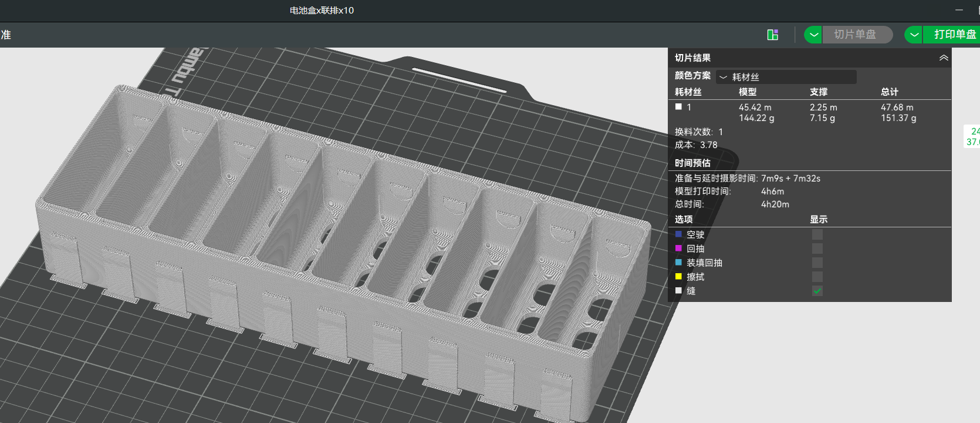The image size is (980, 423).
Task: Click the 4h6m model print time
Action: point(772,192)
